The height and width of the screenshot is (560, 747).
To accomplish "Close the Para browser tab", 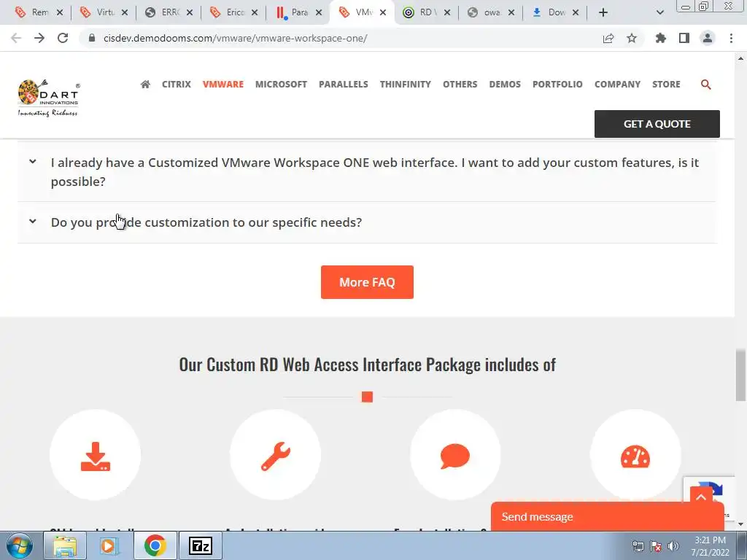I will (x=319, y=12).
